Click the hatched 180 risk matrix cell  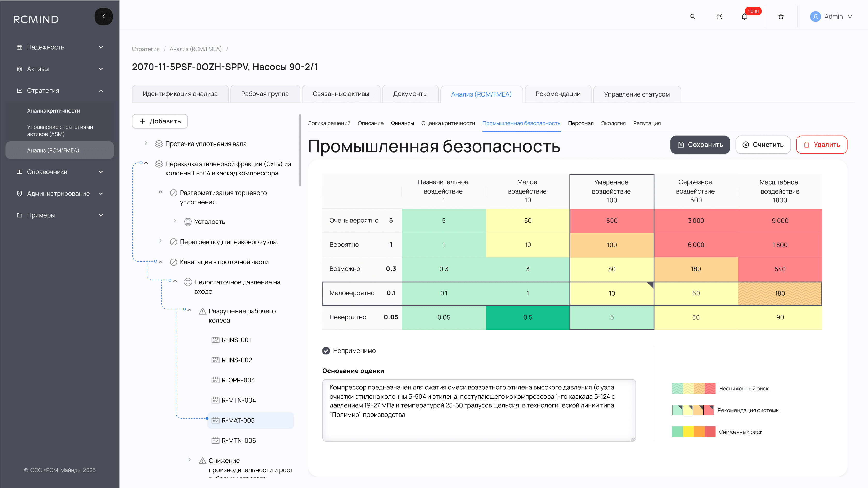(780, 293)
